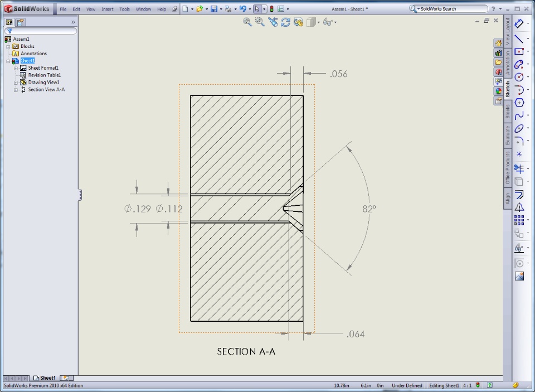Viewport: 535px width, 392px height.
Task: Expand the Sheet Format1 node
Action: click(x=16, y=68)
